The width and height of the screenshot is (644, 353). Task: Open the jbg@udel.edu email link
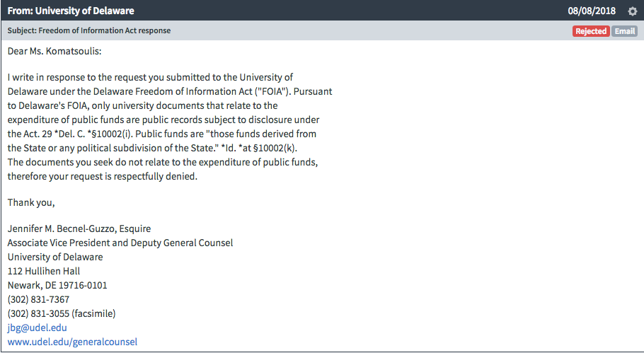tap(37, 328)
